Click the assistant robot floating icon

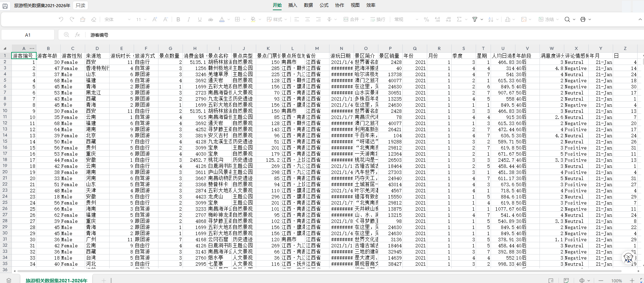628,258
